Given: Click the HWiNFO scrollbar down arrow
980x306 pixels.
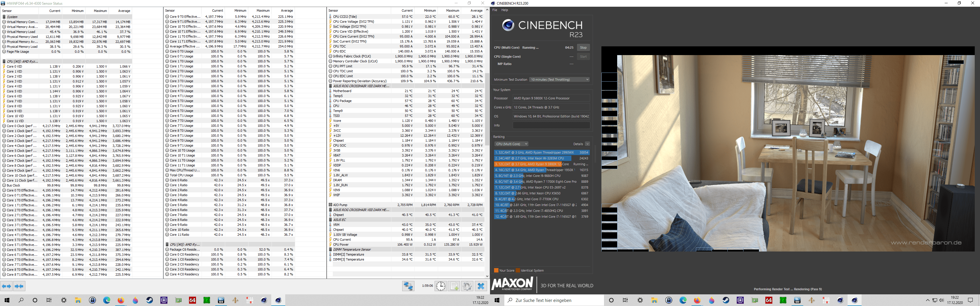Looking at the screenshot, I should (x=487, y=276).
